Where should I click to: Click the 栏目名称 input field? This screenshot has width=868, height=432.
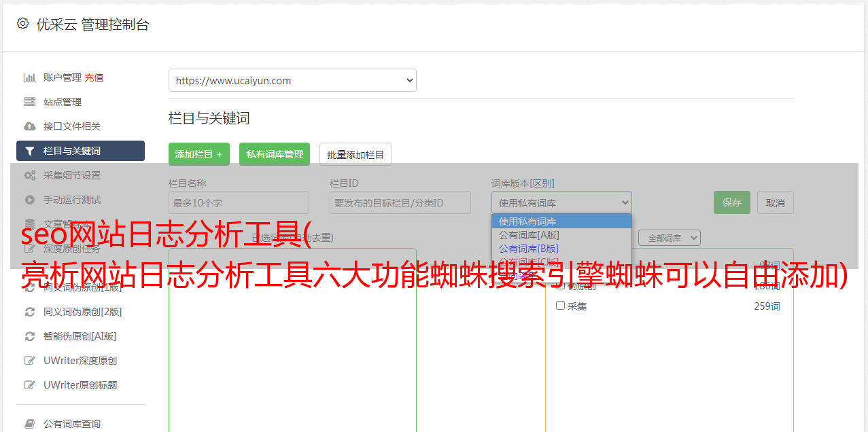click(x=239, y=202)
